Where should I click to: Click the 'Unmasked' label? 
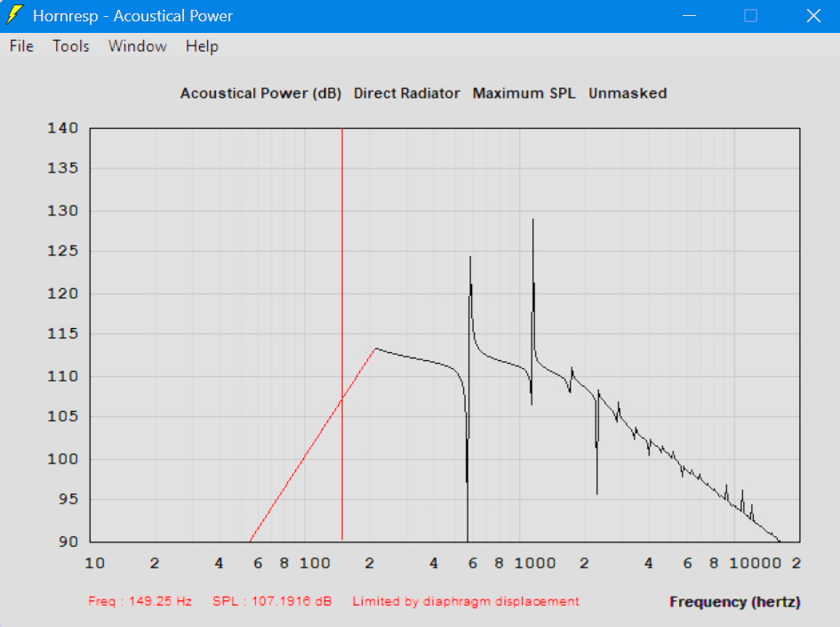coord(628,93)
